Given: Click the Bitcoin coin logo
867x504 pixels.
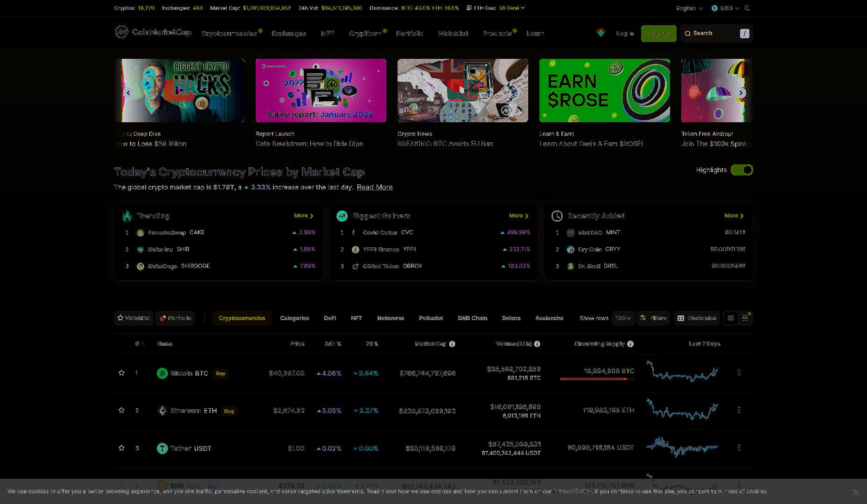Looking at the screenshot, I should (x=162, y=373).
